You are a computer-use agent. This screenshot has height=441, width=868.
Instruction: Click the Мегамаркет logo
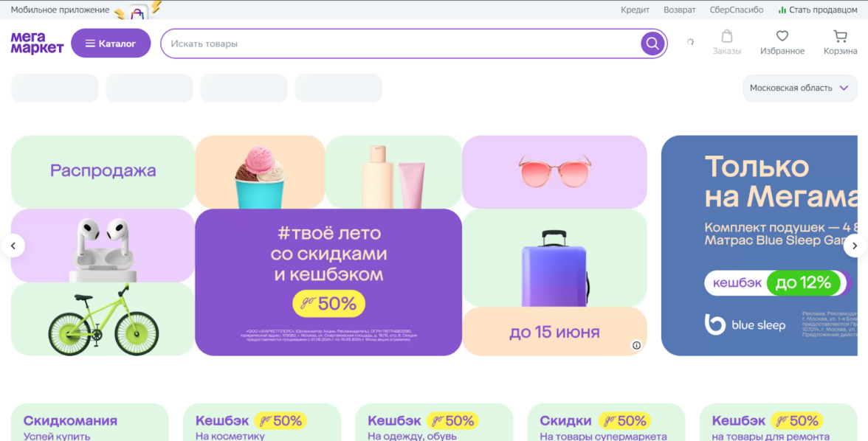click(x=37, y=44)
